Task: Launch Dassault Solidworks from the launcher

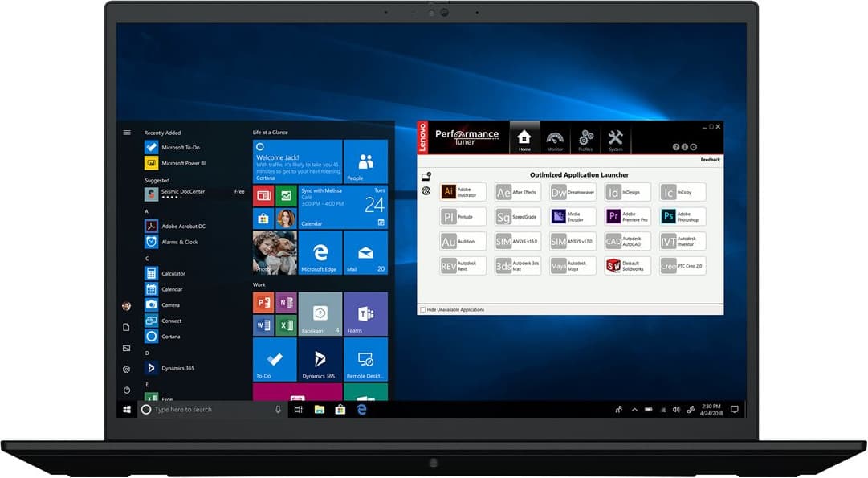Action: 628,266
